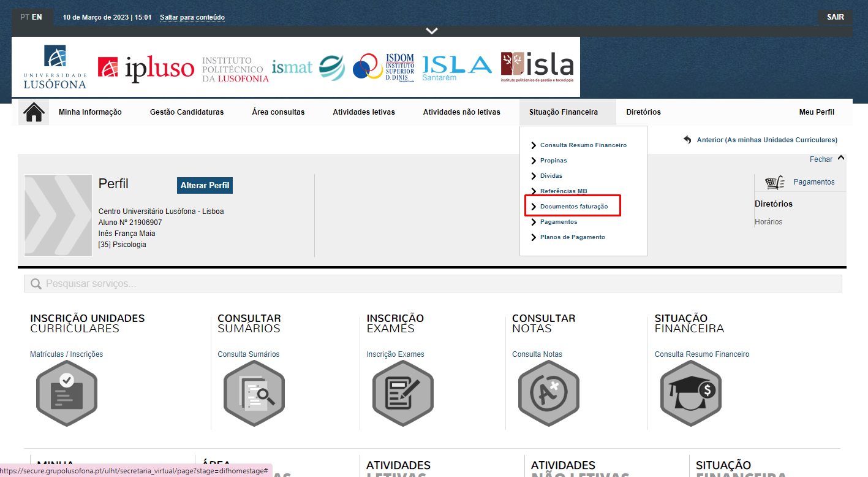Open the Área consultas menu
Image resolution: width=868 pixels, height=477 pixels.
(278, 112)
